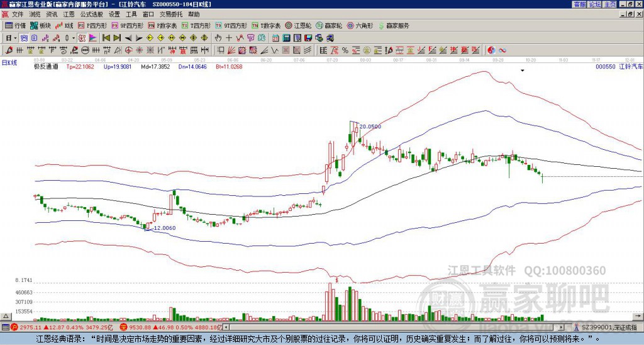Click the Md=17.3852 value
This screenshot has width=644, height=345.
155,66
